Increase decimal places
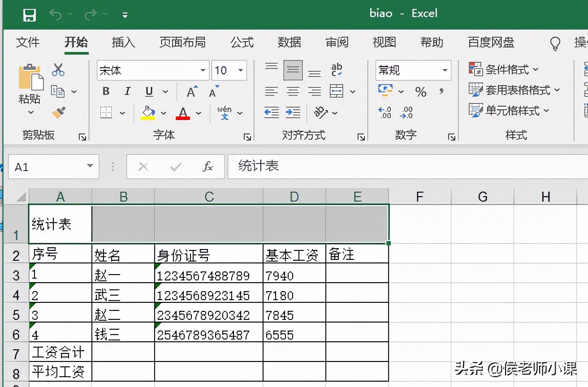 point(385,112)
